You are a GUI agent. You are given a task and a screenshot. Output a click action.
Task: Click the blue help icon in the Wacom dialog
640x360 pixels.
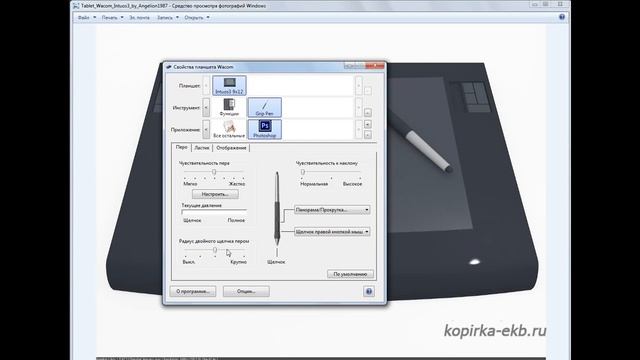click(369, 291)
